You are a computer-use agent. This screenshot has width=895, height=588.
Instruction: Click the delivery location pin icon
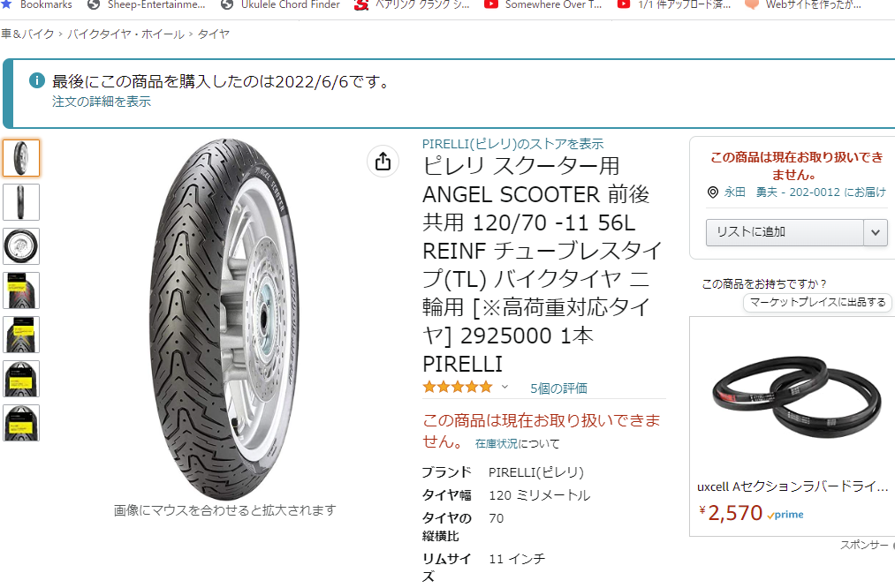(x=712, y=192)
